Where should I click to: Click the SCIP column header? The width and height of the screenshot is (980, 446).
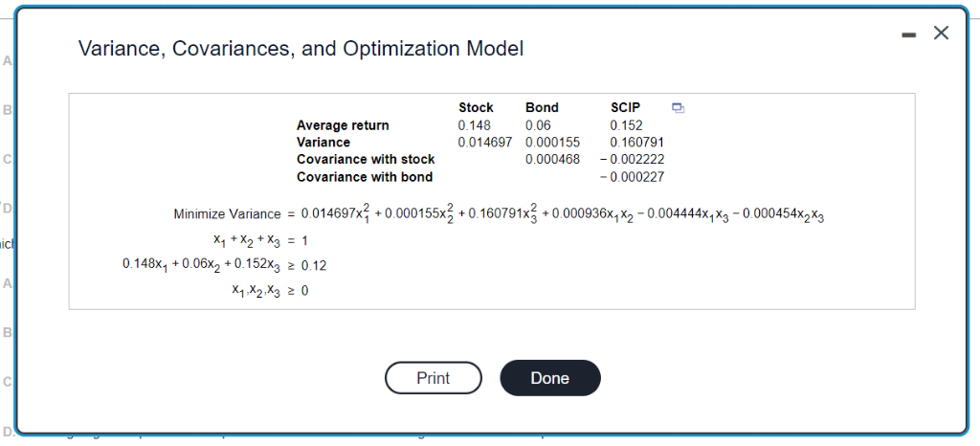(x=625, y=107)
